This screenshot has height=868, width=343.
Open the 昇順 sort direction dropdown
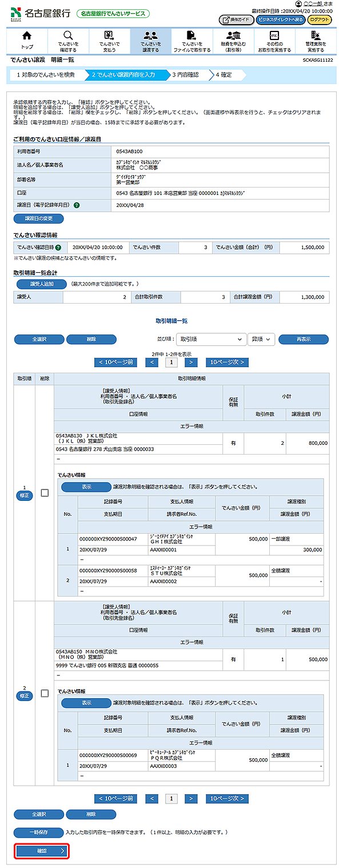(261, 339)
